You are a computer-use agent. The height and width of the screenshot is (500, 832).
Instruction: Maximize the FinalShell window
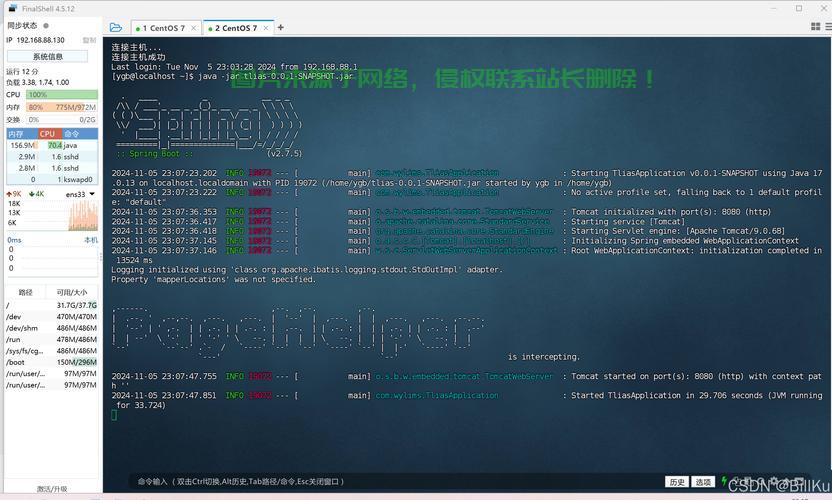pos(799,8)
